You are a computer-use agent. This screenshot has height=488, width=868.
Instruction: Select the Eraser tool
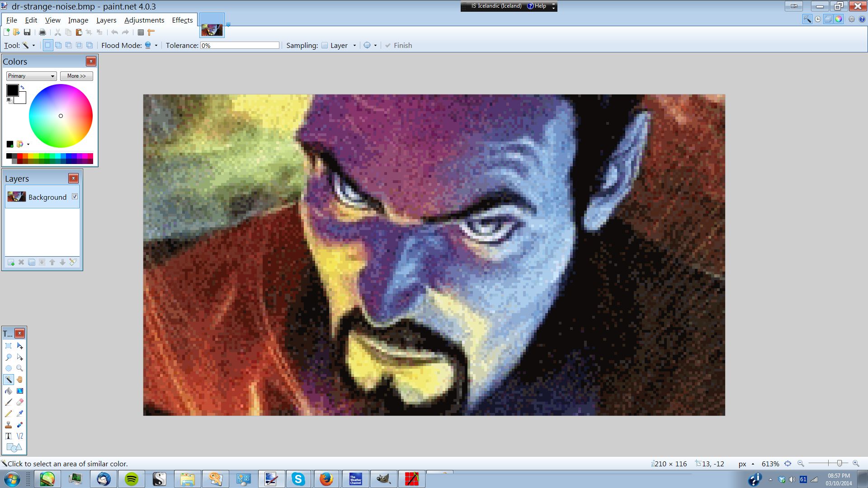click(19, 402)
